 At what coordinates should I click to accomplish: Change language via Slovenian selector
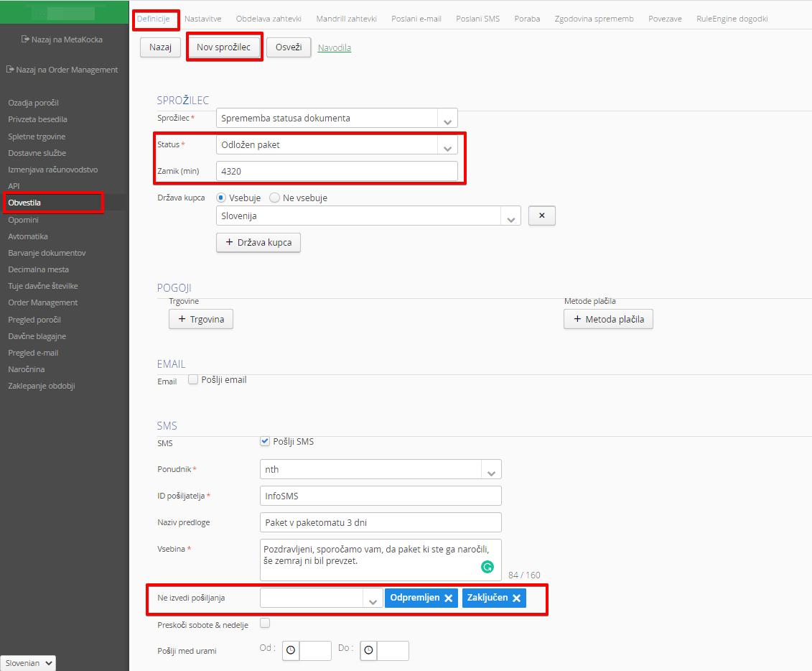(29, 663)
